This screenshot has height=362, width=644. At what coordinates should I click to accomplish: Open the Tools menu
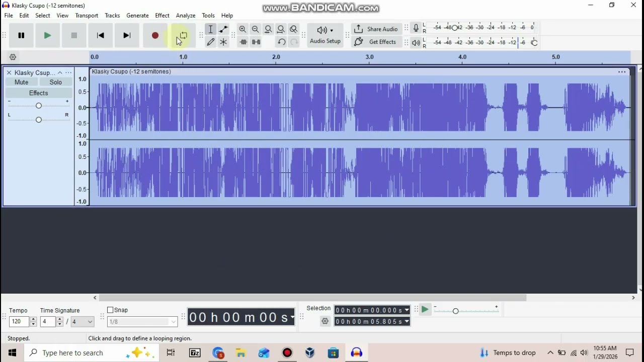(208, 16)
